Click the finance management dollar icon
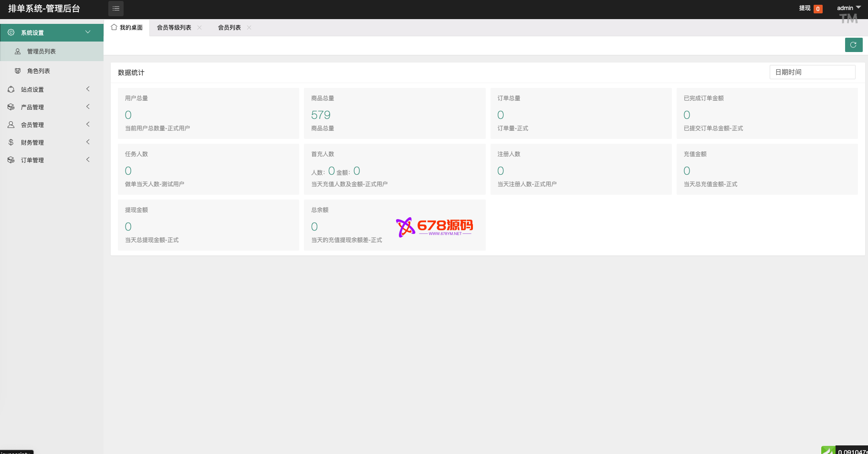This screenshot has width=868, height=454. [11, 142]
